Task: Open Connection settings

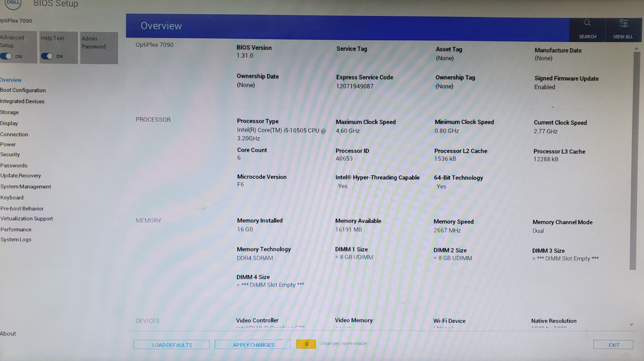Action: pos(14,135)
